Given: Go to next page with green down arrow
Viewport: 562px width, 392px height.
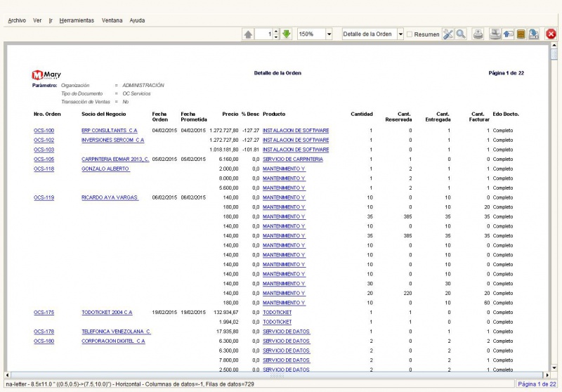Looking at the screenshot, I should click(287, 34).
